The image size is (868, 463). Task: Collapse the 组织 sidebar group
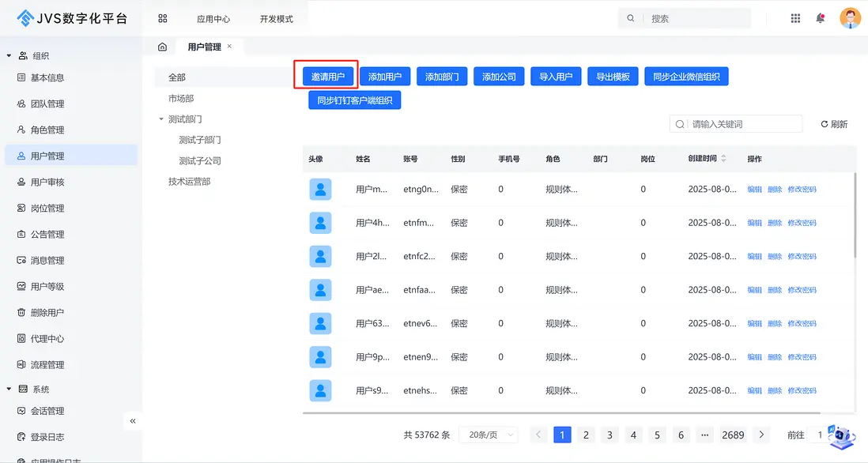point(9,56)
